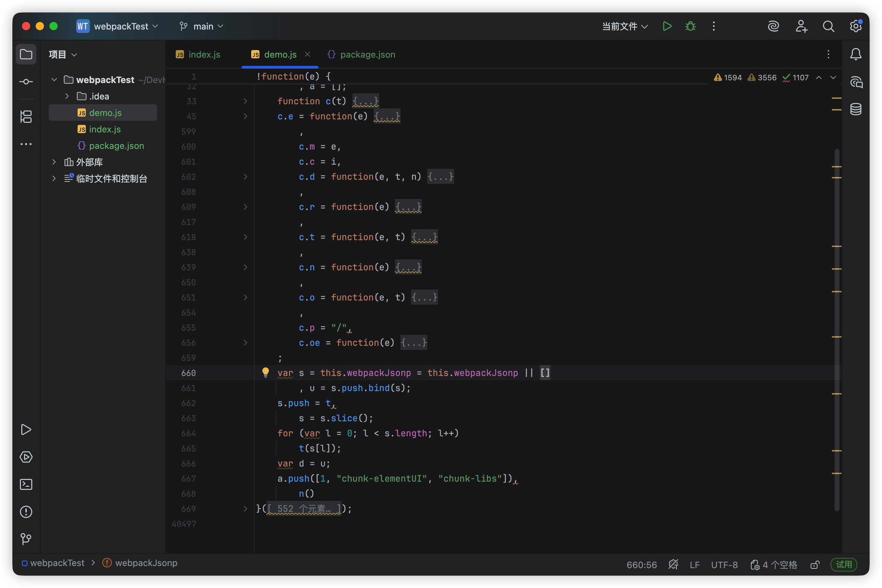The width and height of the screenshot is (882, 588).
Task: Click the Git tool window icon
Action: (x=26, y=539)
